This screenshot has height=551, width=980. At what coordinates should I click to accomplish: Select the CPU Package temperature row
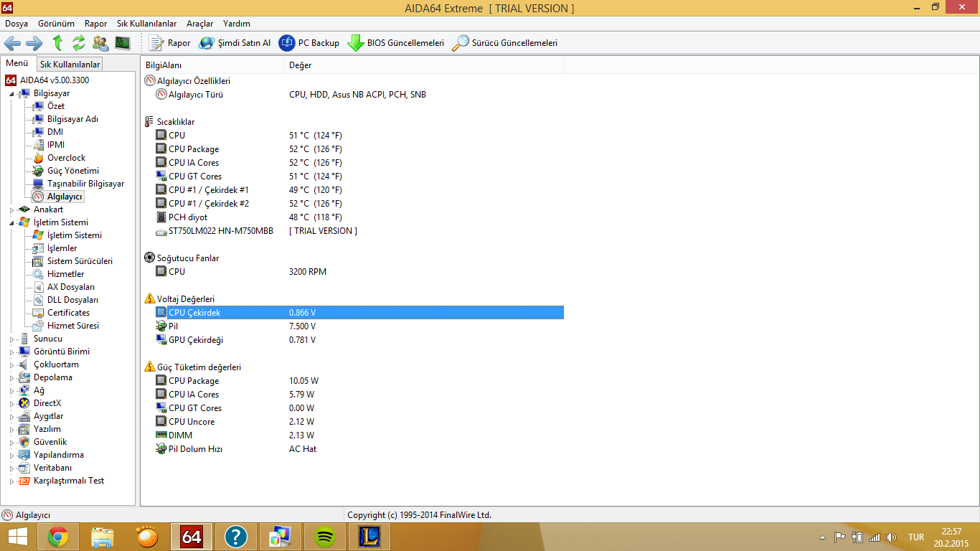click(x=352, y=149)
